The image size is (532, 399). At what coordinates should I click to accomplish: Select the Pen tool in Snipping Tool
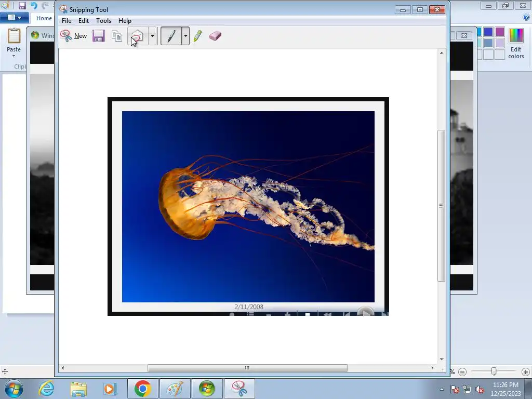(x=171, y=36)
